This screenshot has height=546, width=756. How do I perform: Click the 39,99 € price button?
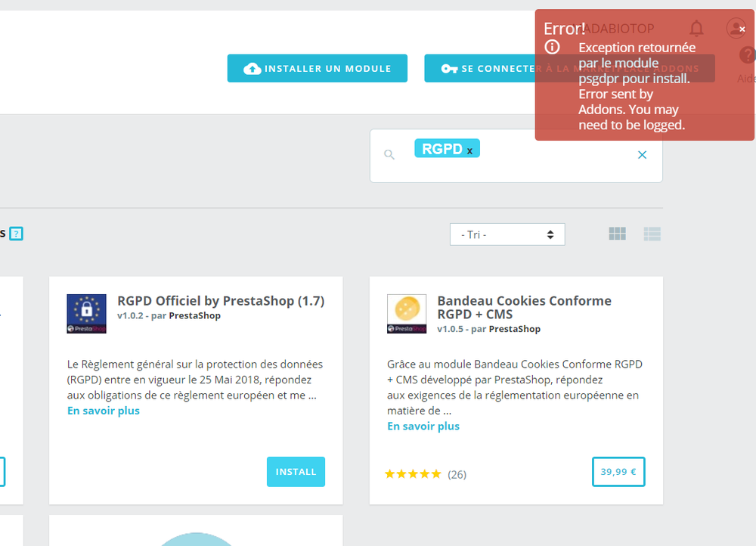coord(618,472)
